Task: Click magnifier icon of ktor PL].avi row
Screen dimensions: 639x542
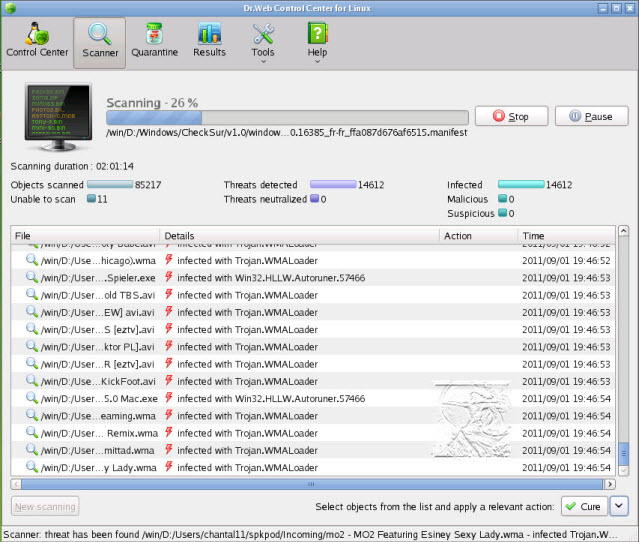Action: pyautogui.click(x=31, y=346)
